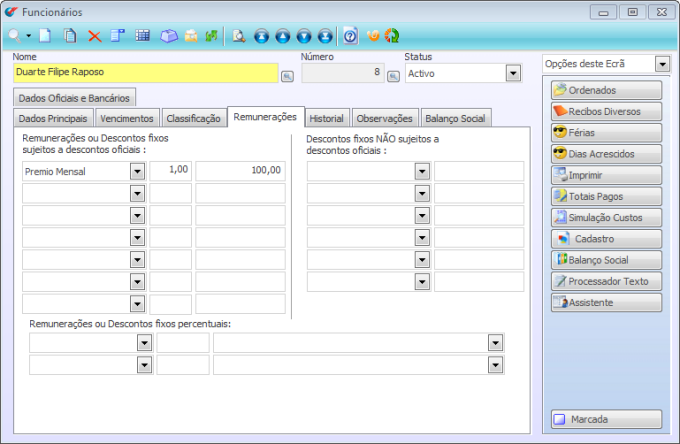
Task: Open the Premio Mensal dropdown arrow
Action: [137, 172]
